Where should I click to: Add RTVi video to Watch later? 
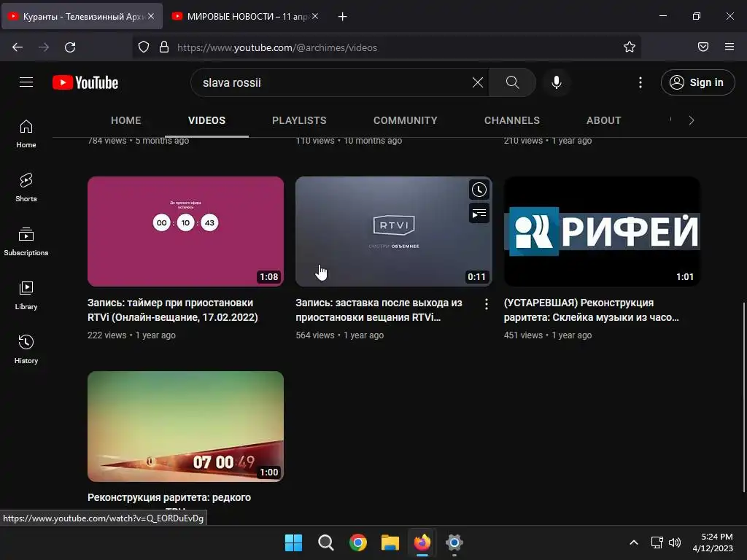point(479,190)
